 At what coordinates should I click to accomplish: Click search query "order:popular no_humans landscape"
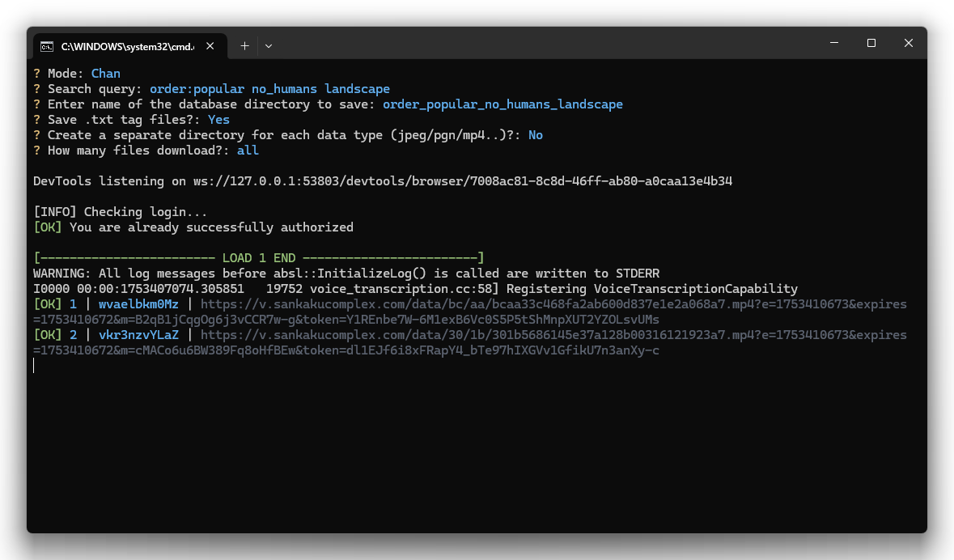(x=269, y=89)
